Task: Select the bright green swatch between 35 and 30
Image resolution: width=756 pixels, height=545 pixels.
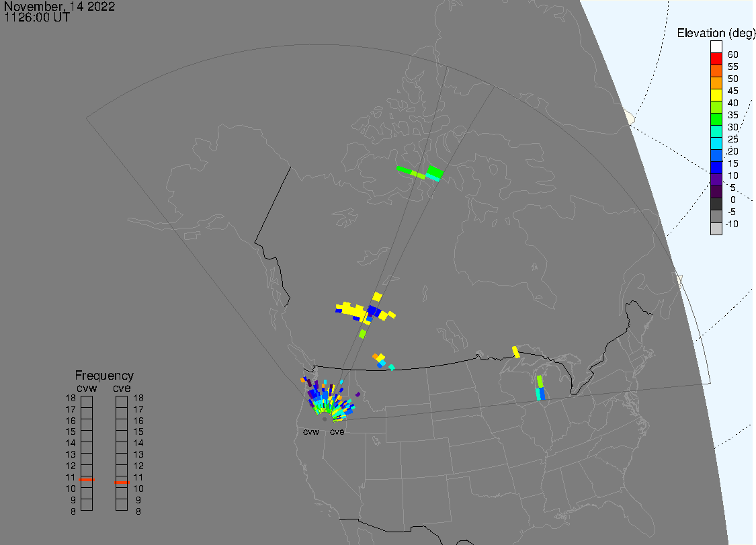Action: 716,119
